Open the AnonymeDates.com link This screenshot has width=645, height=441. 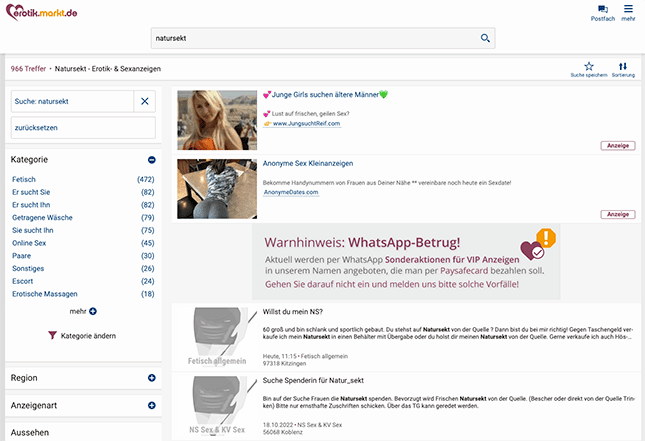(290, 192)
